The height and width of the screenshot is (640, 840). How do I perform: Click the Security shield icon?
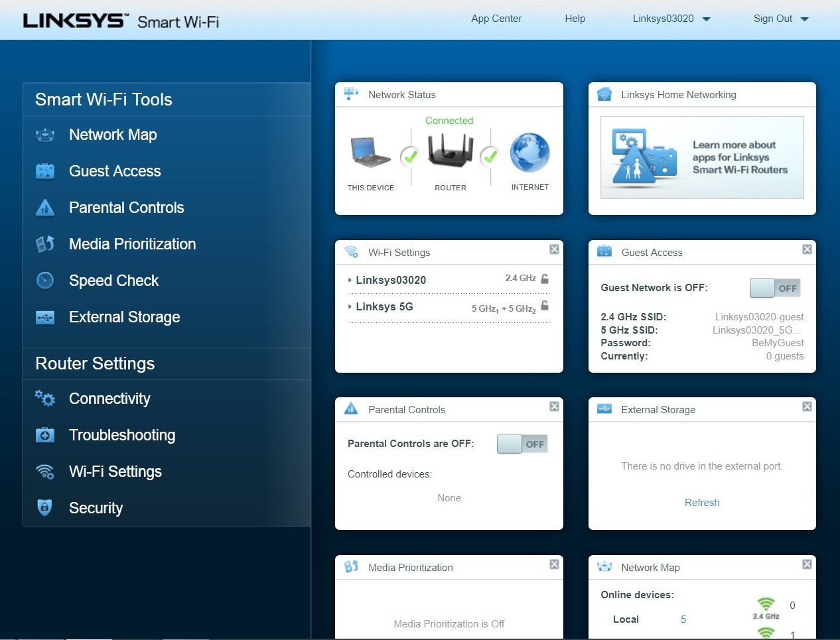[x=44, y=508]
